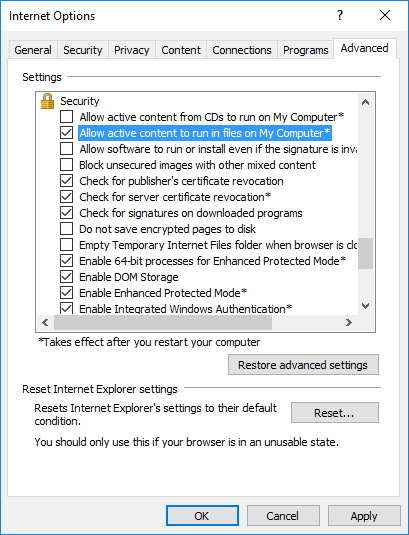409x535 pixels.
Task: Click the down arrow of the vertical scrollbar
Action: 365,306
